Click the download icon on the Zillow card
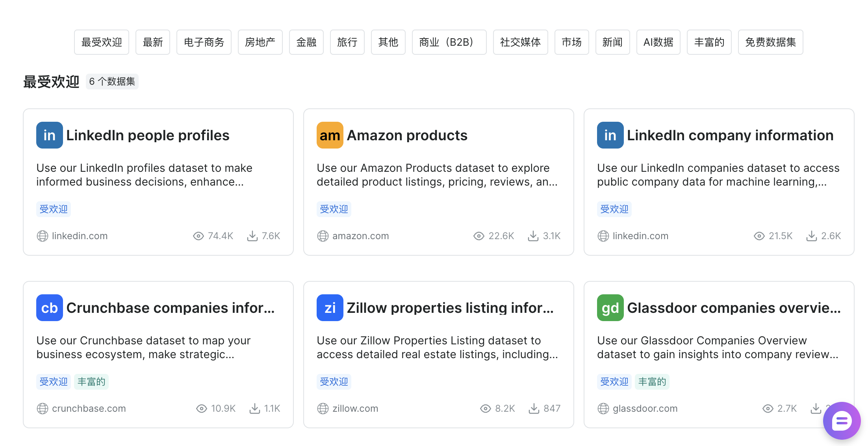This screenshot has height=446, width=868. (x=534, y=408)
